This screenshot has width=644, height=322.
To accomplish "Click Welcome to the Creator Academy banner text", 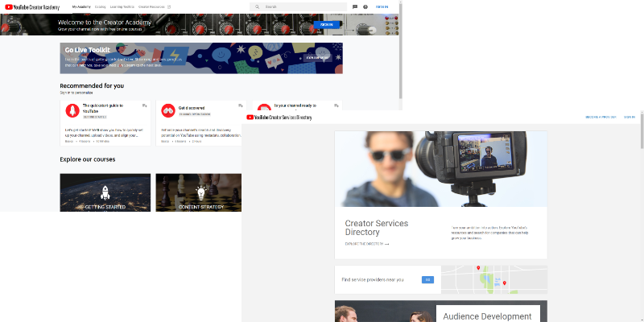I will click(x=105, y=23).
